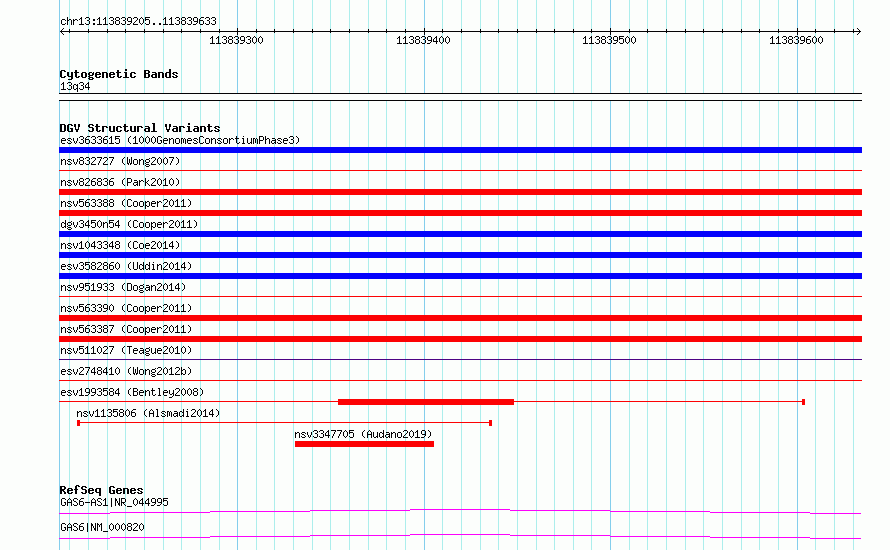Image resolution: width=890 pixels, height=550 pixels.
Task: Click the purple line under nsv511027
Action: click(460, 359)
